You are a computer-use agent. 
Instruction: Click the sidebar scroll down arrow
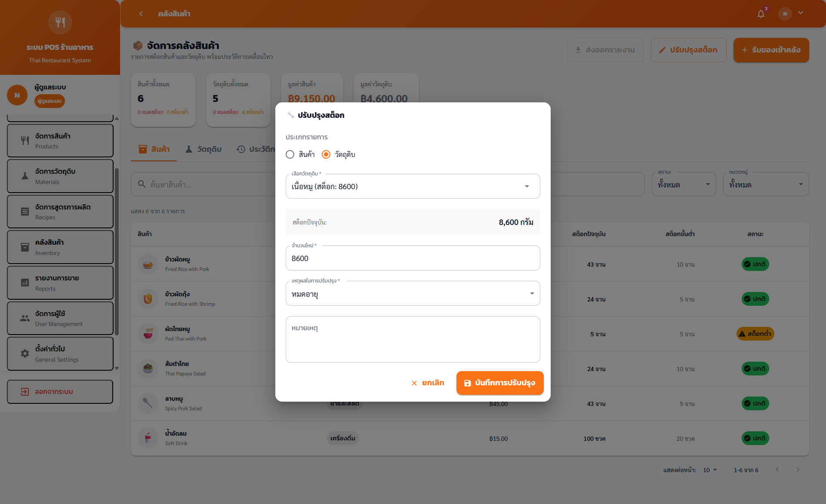117,368
